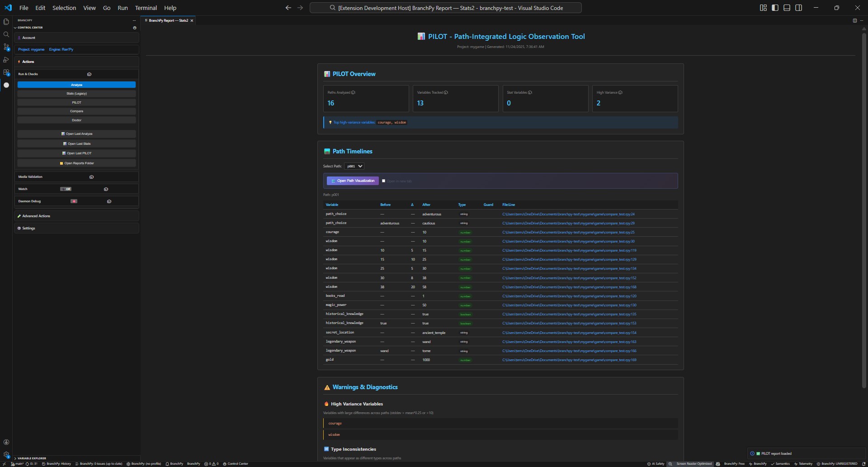Expand the Variable Explorer panel
The height and width of the screenshot is (467, 868).
tap(32, 458)
